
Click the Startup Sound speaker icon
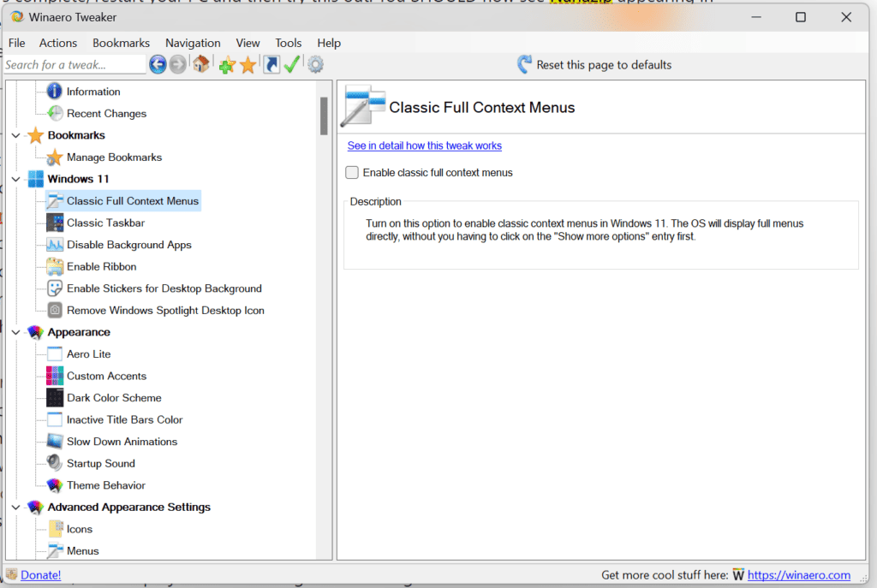[x=54, y=463]
